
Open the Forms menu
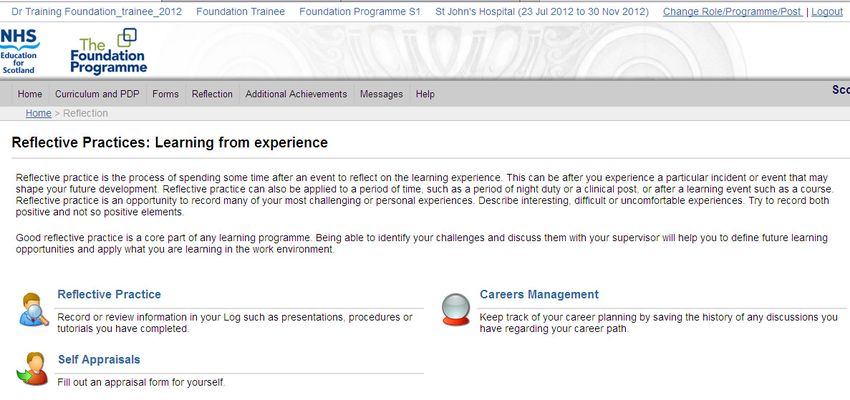165,94
